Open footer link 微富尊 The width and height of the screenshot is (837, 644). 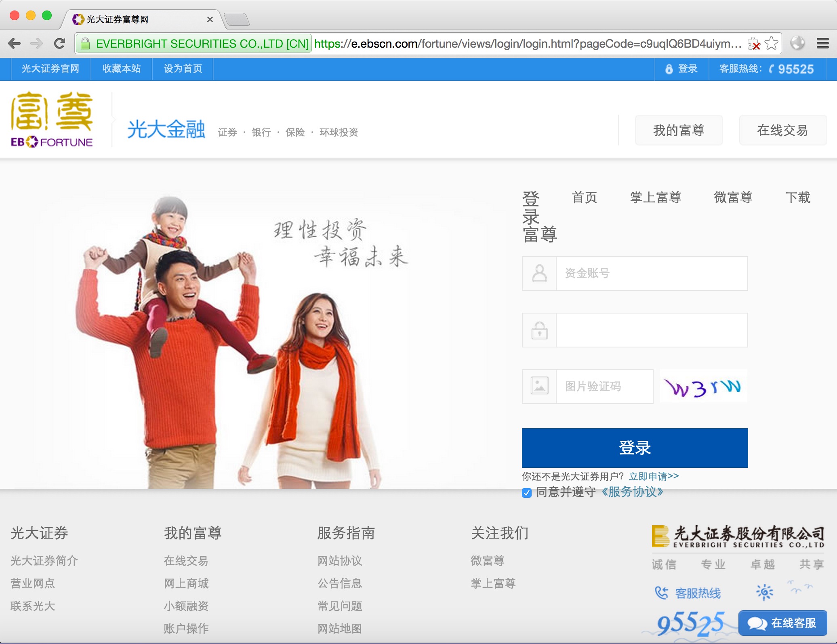click(487, 561)
